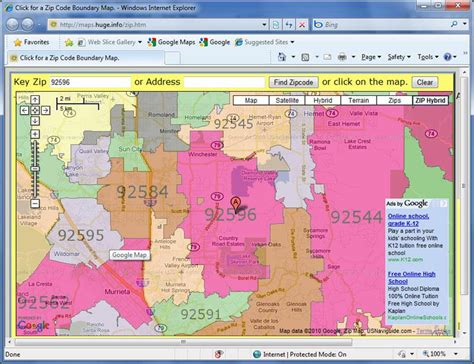The height and width of the screenshot is (364, 474).
Task: Open the Online school grade K-12 ad
Action: pyautogui.click(x=408, y=220)
